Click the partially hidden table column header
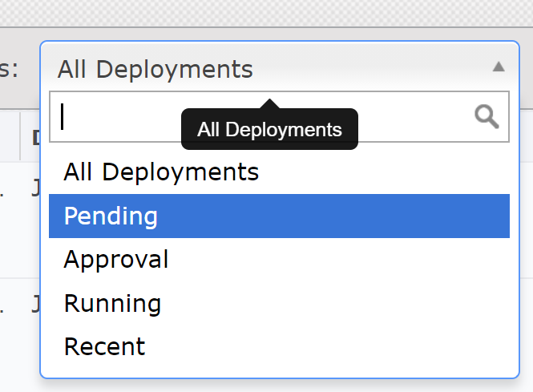 35,137
